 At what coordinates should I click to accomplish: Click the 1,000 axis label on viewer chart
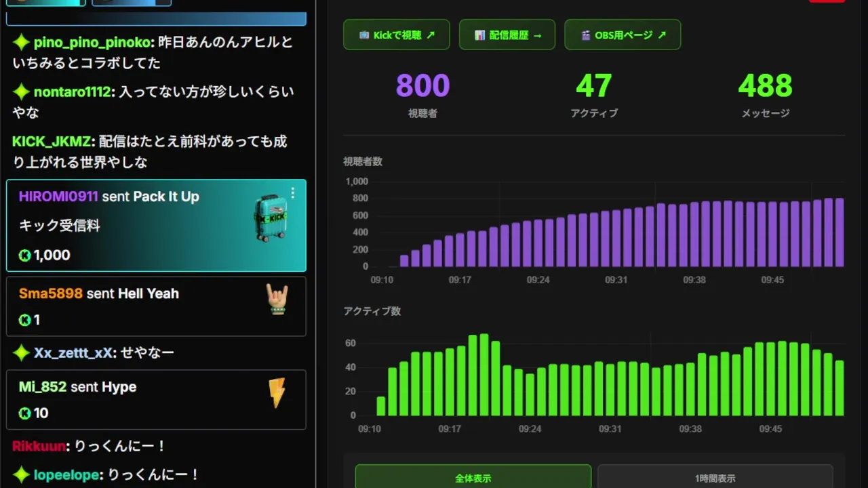coord(357,182)
